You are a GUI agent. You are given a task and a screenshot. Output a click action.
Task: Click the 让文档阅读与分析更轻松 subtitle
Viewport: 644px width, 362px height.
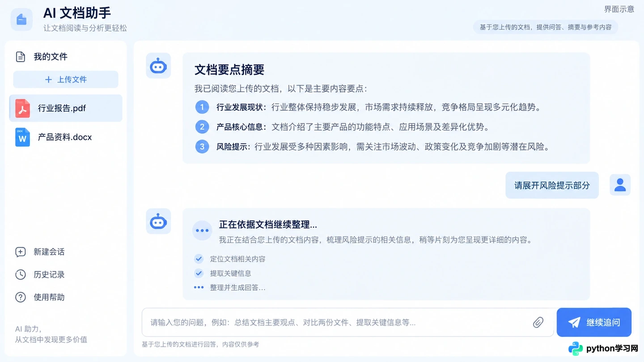[85, 28]
